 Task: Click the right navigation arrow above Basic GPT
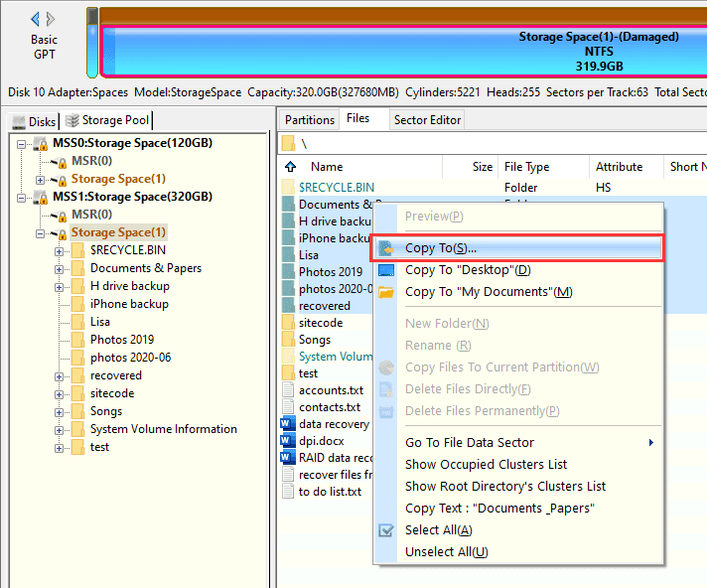coord(54,19)
